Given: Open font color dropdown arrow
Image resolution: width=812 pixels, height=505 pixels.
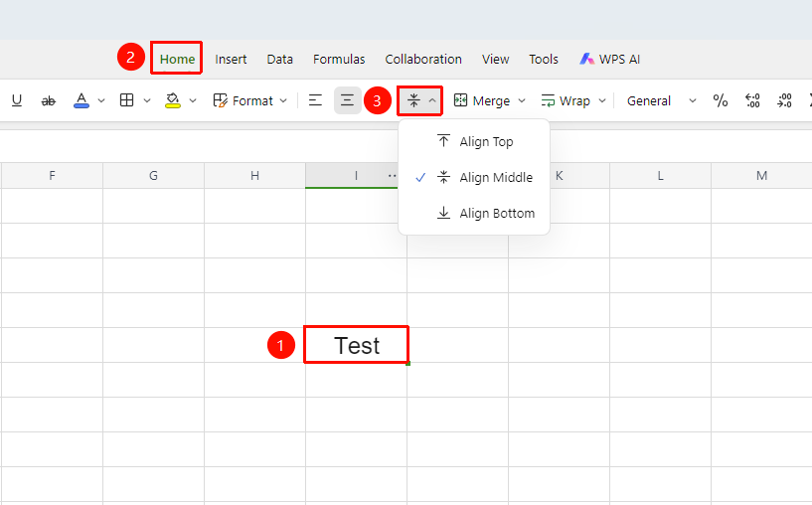Looking at the screenshot, I should (101, 100).
